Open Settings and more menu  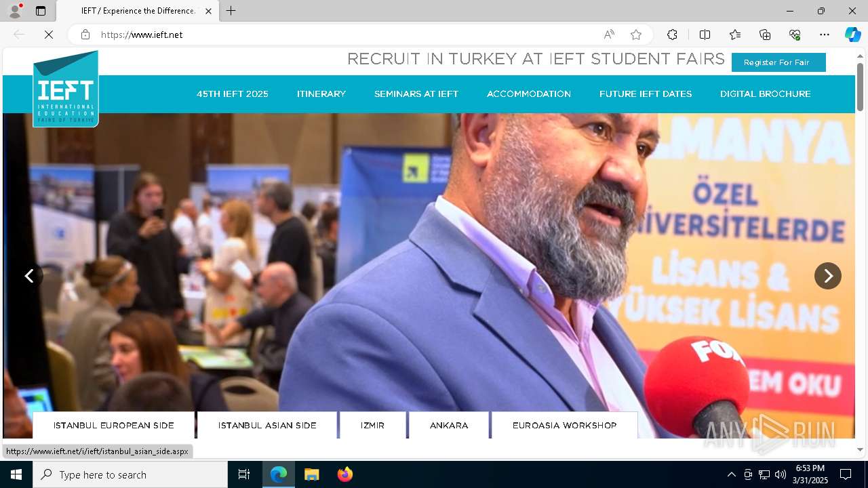coord(825,35)
